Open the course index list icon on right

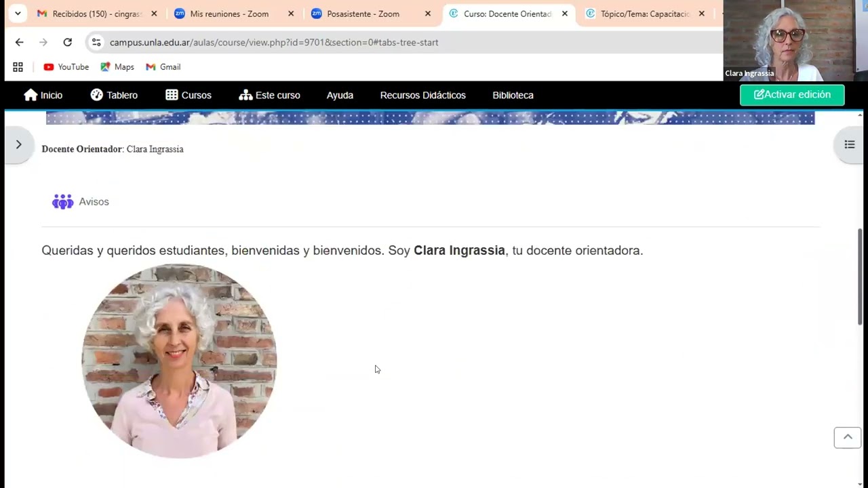[x=849, y=144]
